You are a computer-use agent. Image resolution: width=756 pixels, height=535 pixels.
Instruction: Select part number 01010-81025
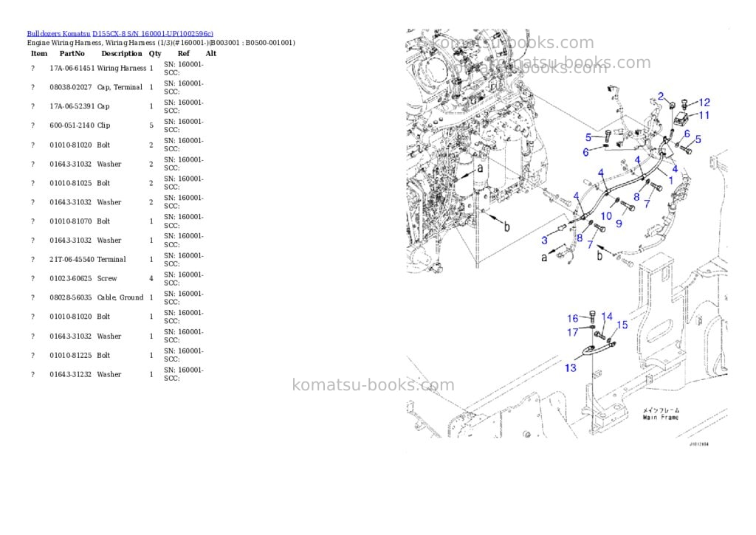click(x=70, y=183)
